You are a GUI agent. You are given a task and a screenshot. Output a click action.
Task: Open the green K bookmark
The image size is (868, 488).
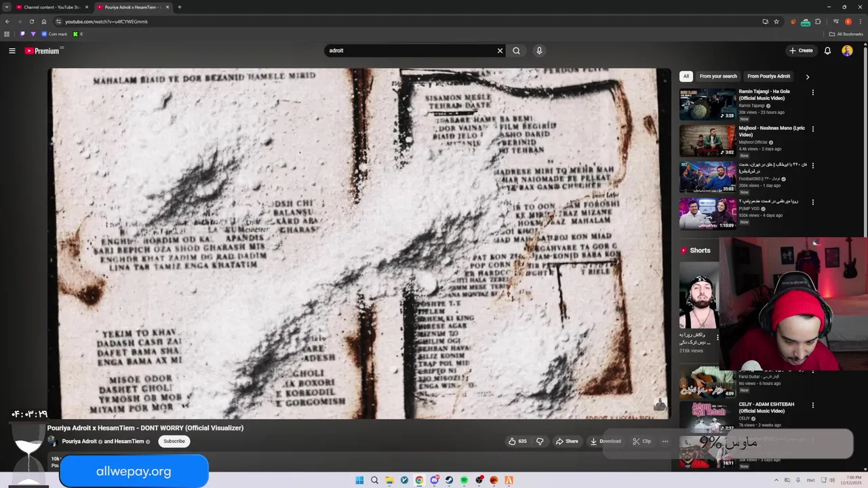[78, 34]
